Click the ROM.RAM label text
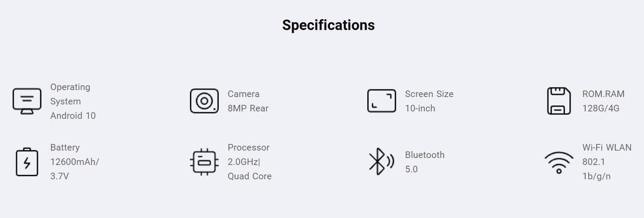This screenshot has height=218, width=644. [603, 94]
